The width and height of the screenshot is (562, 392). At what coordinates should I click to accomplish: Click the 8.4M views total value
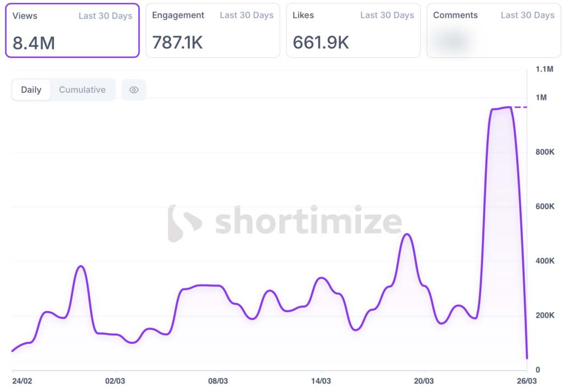coord(34,43)
